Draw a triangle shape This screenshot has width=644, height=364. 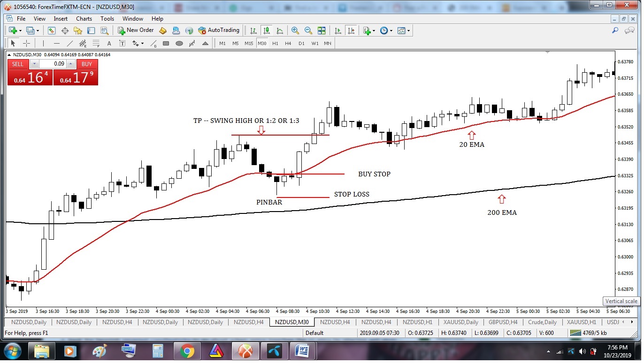tap(205, 43)
